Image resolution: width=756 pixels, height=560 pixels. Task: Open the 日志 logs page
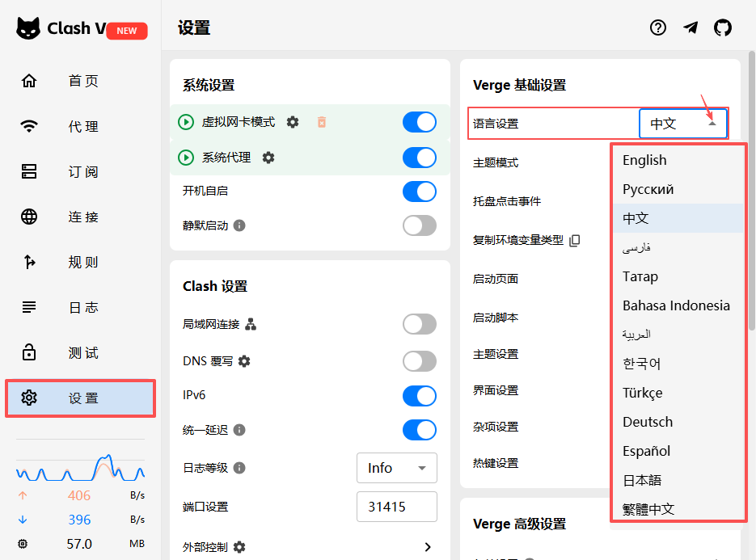coord(80,307)
